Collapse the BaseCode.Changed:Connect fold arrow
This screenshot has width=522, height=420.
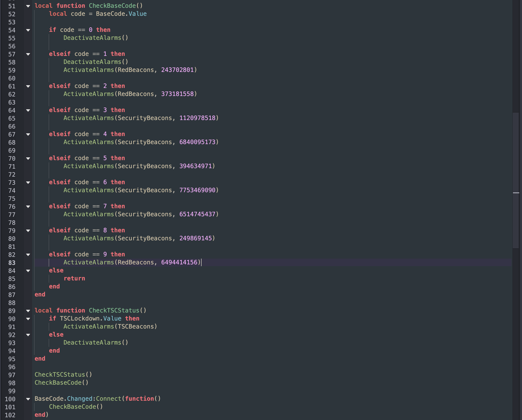coord(28,399)
